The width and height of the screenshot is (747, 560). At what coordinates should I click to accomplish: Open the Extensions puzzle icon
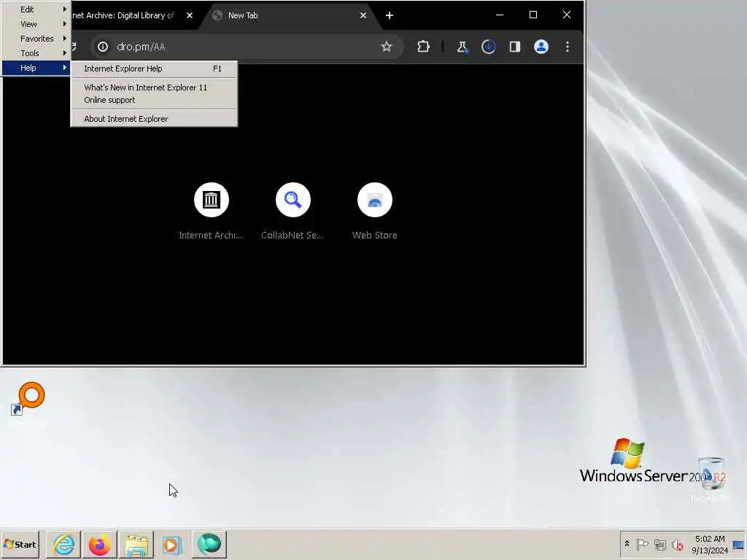423,47
